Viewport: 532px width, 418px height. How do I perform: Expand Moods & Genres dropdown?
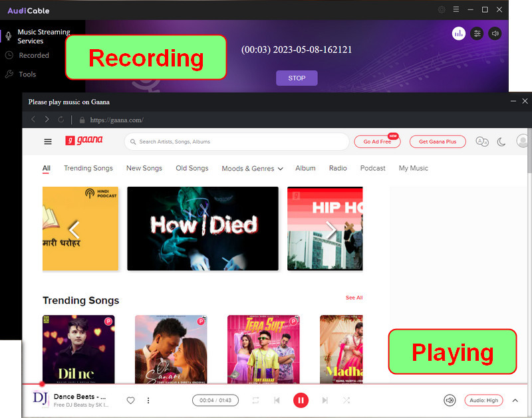click(x=252, y=169)
